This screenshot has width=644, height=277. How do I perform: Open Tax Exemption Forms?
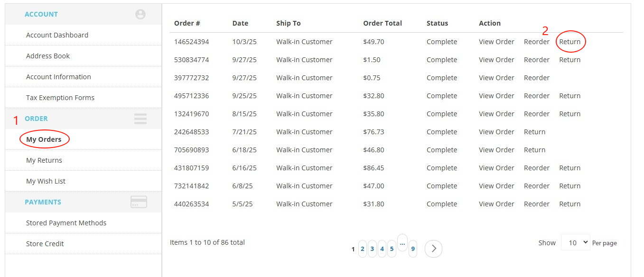click(x=60, y=98)
